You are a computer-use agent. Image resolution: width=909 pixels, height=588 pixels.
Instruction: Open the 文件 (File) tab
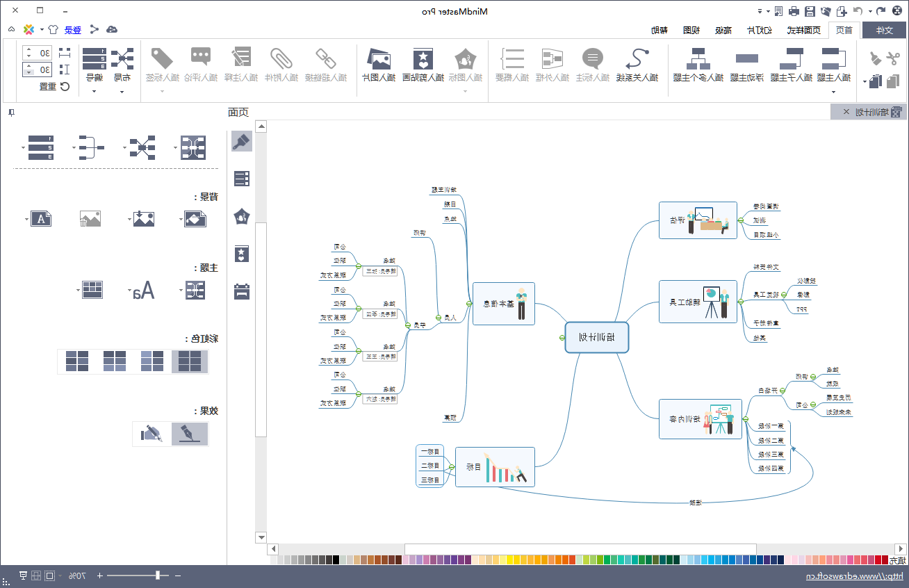click(x=884, y=30)
